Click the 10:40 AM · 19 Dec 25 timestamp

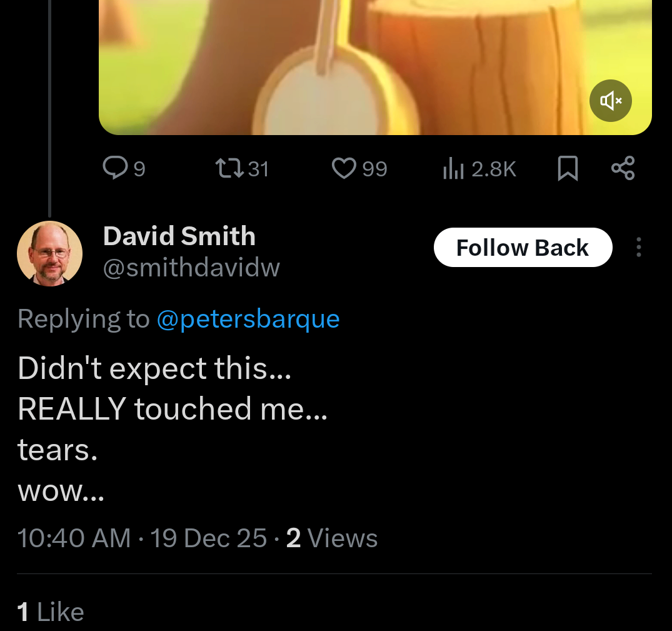pos(142,538)
